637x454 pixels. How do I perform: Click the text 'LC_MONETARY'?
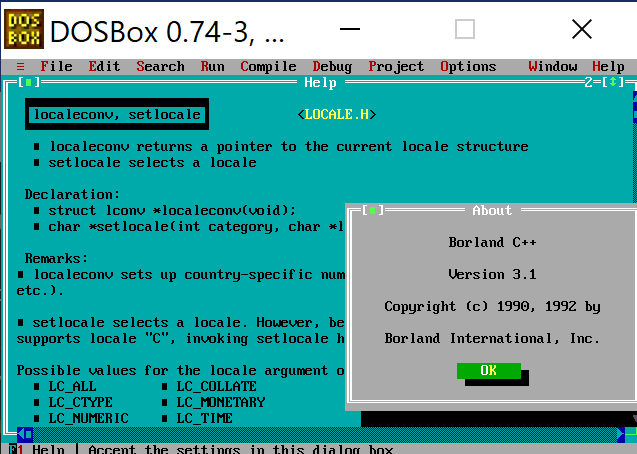tap(221, 402)
